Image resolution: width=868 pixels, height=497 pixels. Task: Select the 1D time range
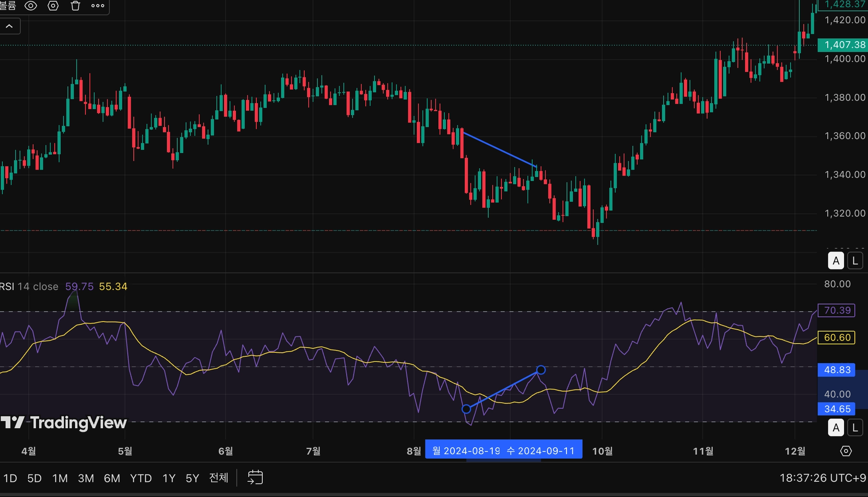[10, 478]
